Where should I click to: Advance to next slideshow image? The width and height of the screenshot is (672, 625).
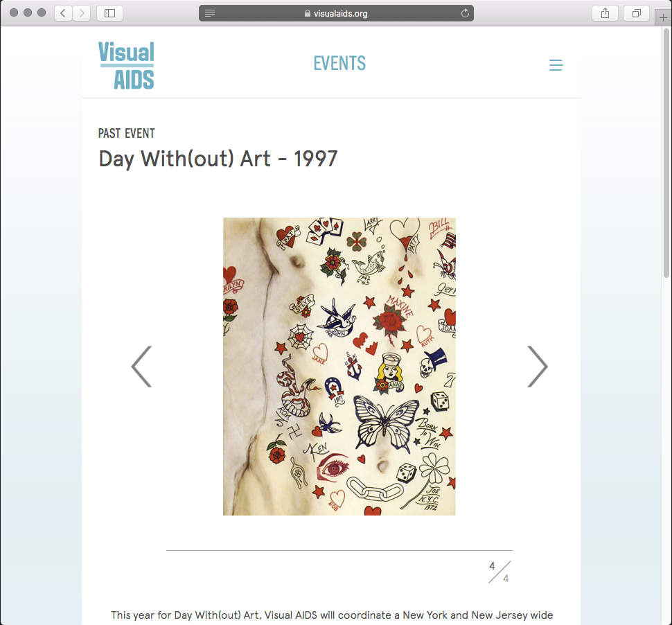tap(538, 367)
